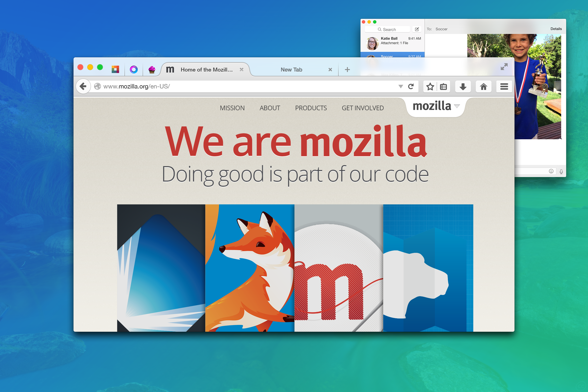Bookmark this page with the star icon
The image size is (588, 392).
click(430, 87)
